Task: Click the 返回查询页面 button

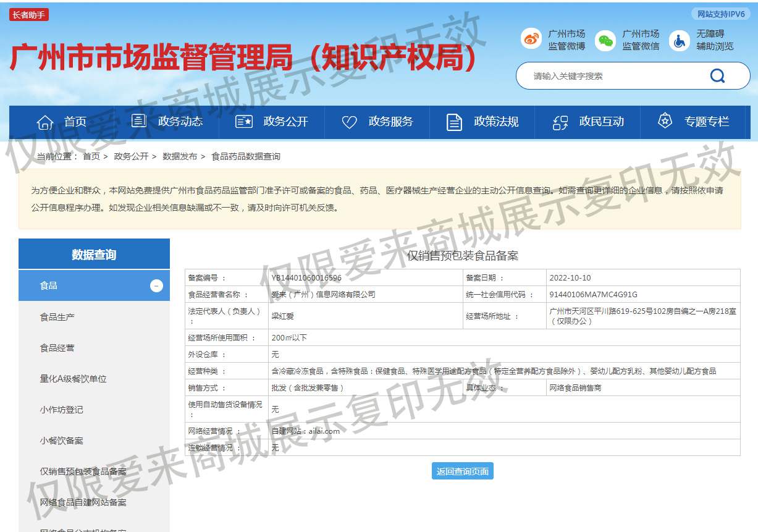Action: (x=463, y=471)
